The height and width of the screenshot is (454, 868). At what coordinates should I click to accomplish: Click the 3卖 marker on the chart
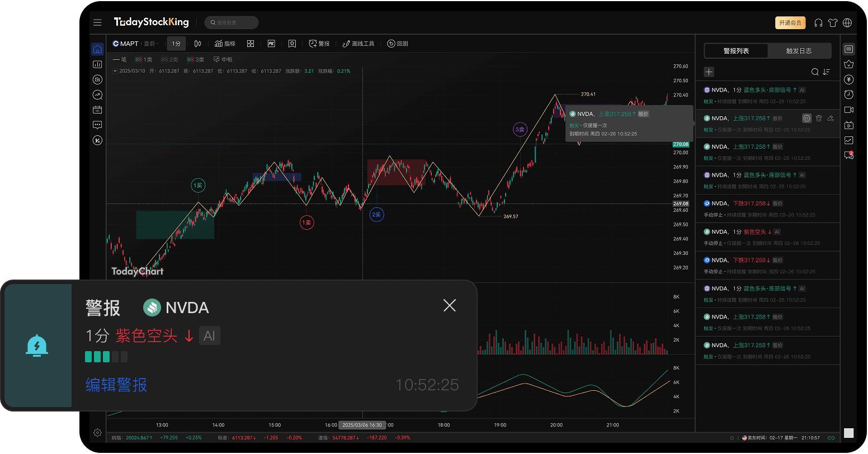tap(520, 130)
